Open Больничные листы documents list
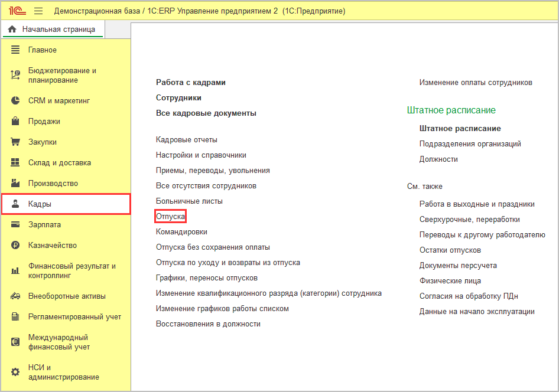 (x=189, y=201)
